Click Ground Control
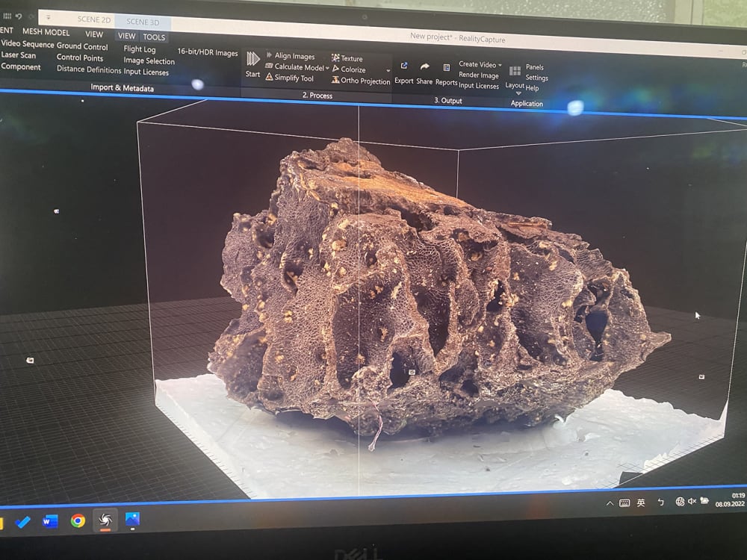Image resolution: width=747 pixels, height=560 pixels. click(82, 46)
